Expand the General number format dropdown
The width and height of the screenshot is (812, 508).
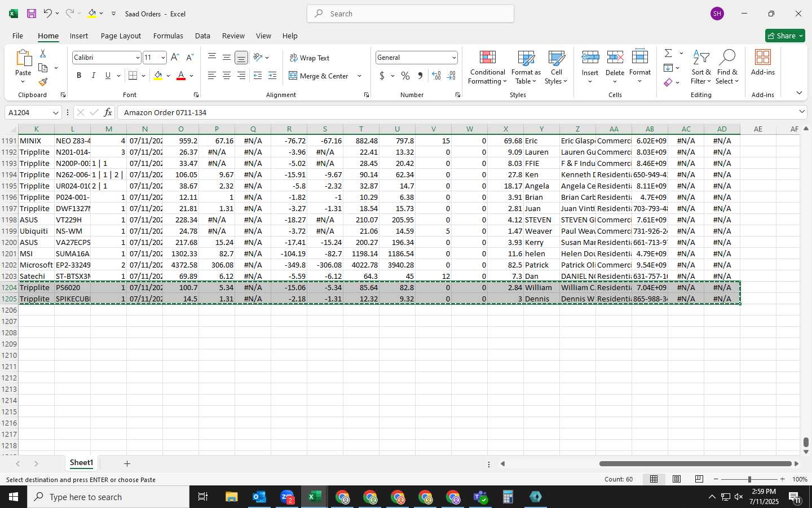(x=453, y=58)
